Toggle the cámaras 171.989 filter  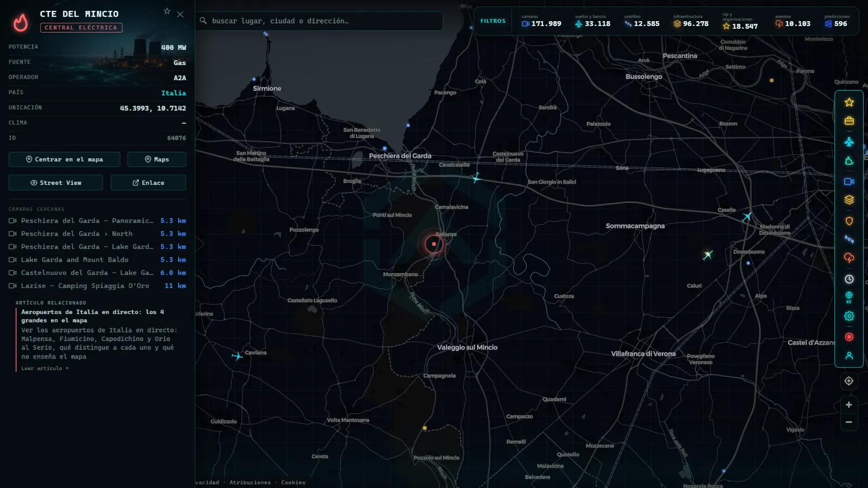click(541, 21)
